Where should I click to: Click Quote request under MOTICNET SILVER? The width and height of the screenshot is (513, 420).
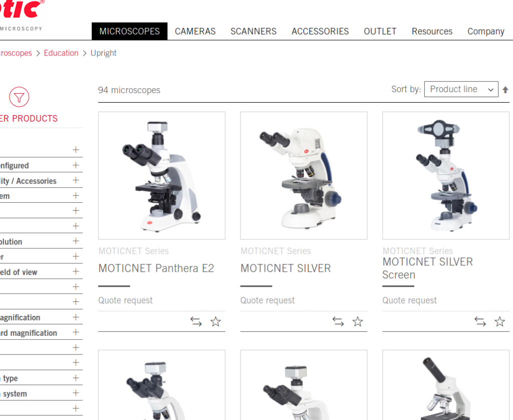268,300
